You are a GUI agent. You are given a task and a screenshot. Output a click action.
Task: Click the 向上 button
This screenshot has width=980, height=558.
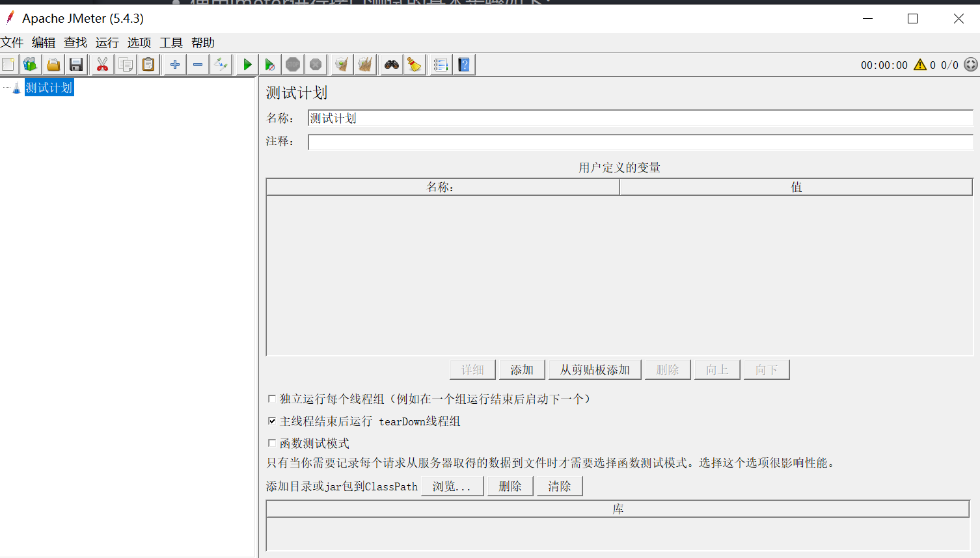pyautogui.click(x=717, y=369)
